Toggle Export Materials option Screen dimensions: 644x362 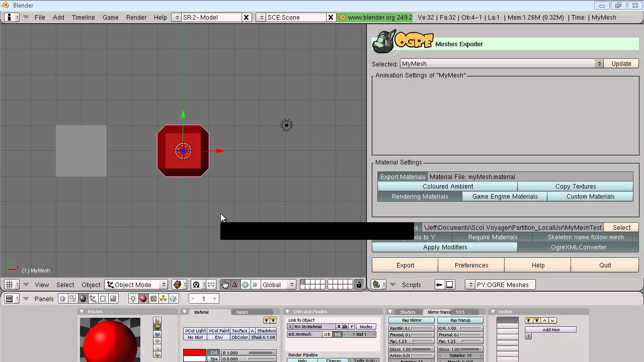point(403,176)
